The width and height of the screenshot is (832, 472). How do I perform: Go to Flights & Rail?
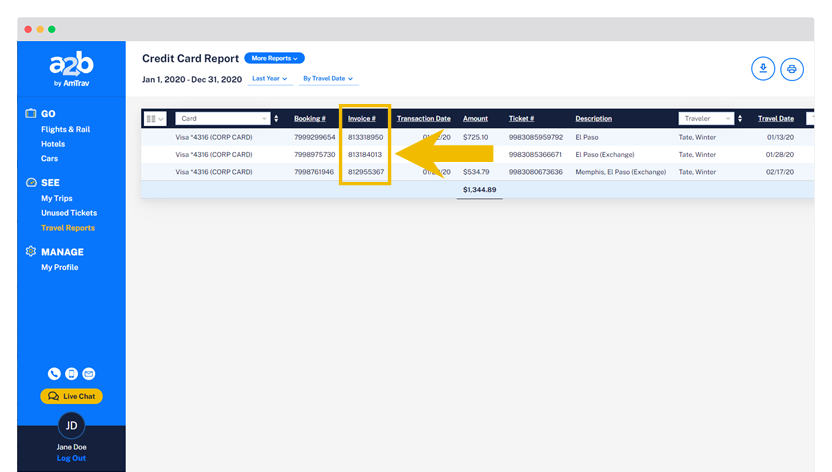(x=65, y=129)
